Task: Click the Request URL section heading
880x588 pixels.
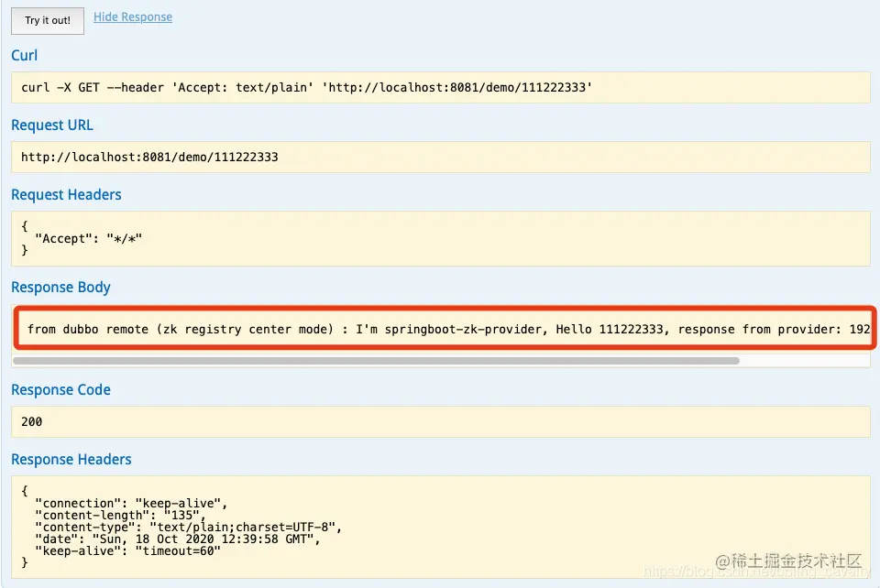Action: click(52, 125)
